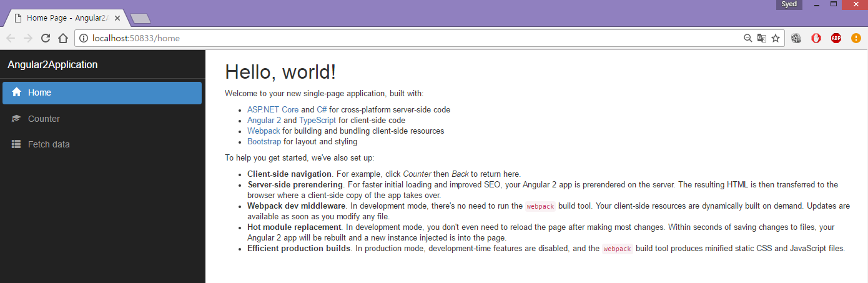Click the browser forward arrow

click(27, 38)
